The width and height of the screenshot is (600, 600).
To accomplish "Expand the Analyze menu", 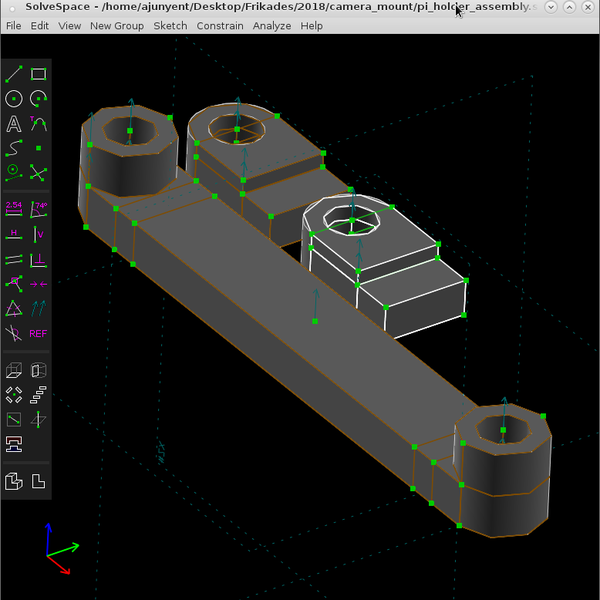I will click(272, 26).
